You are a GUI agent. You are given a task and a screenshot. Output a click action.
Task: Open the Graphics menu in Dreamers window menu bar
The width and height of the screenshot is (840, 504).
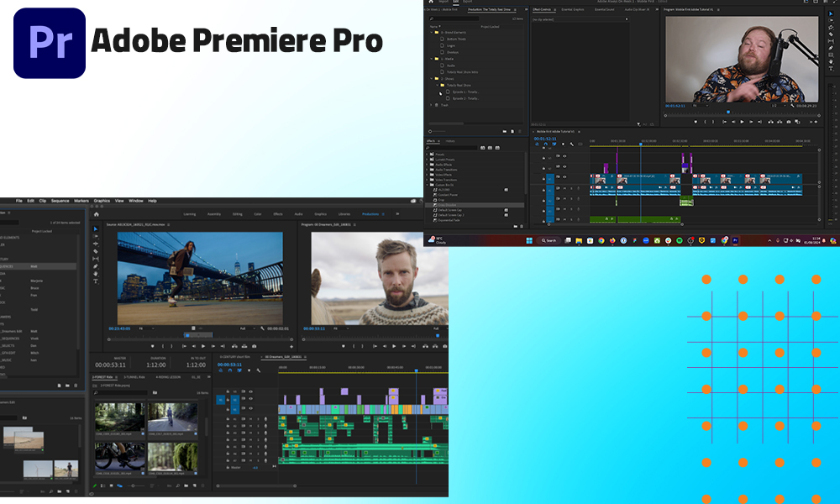102,201
